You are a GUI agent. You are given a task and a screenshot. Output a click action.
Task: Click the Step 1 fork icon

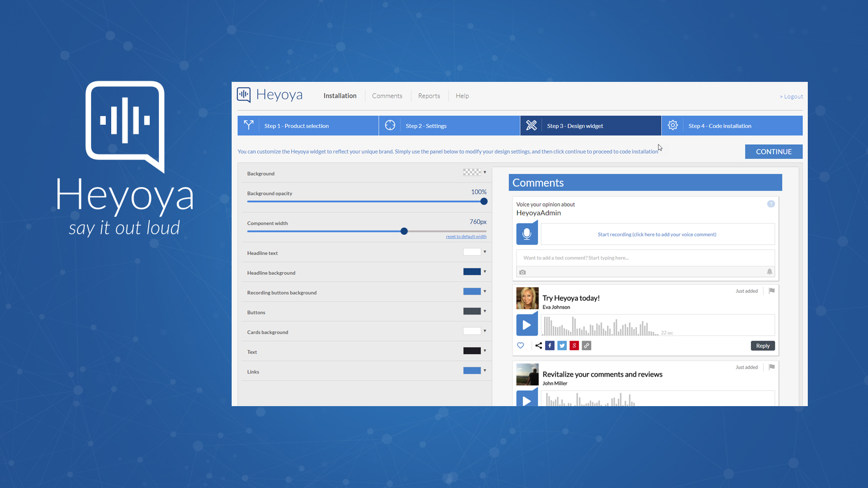click(248, 125)
